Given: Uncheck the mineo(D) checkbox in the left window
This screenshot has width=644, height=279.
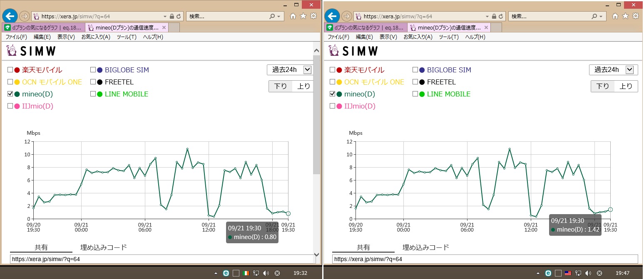Looking at the screenshot, I should pyautogui.click(x=10, y=94).
